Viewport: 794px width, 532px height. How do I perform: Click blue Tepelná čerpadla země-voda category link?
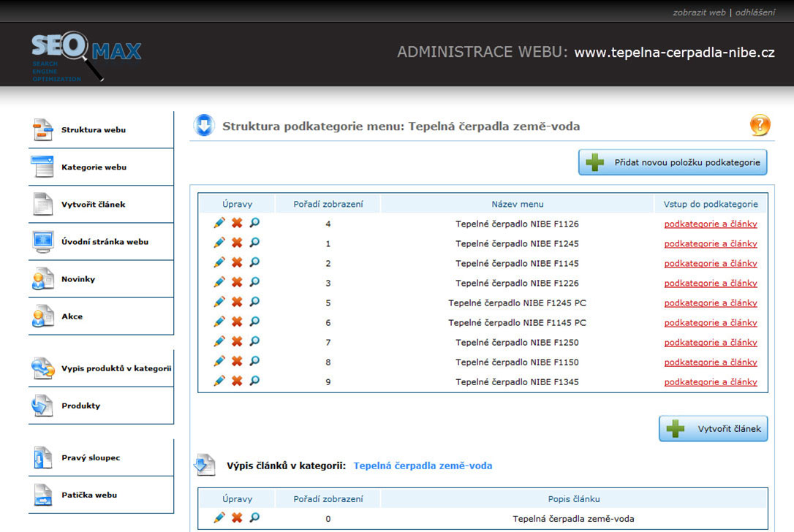click(423, 465)
